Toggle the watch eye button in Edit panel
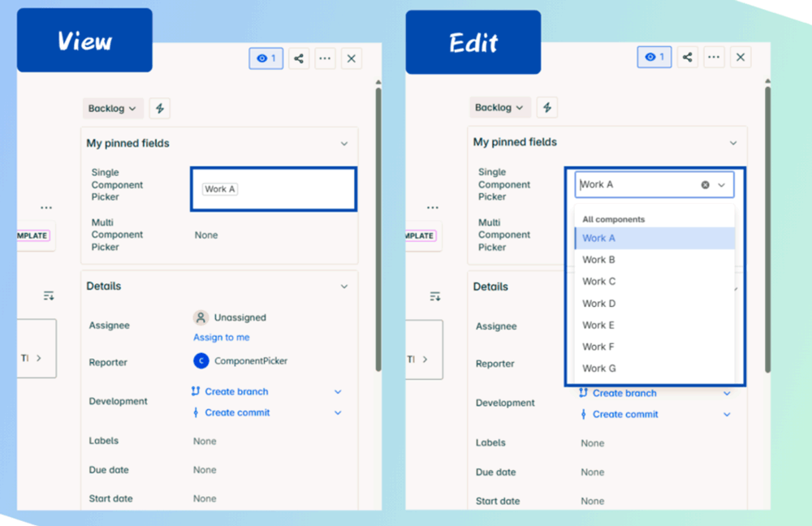Screen dimensions: 812x526 pyautogui.click(x=654, y=57)
